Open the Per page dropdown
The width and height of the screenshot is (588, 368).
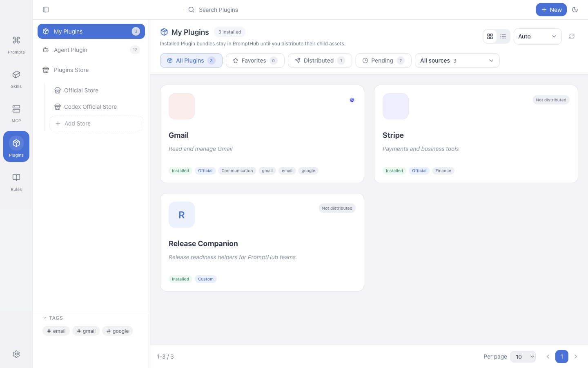click(523, 357)
